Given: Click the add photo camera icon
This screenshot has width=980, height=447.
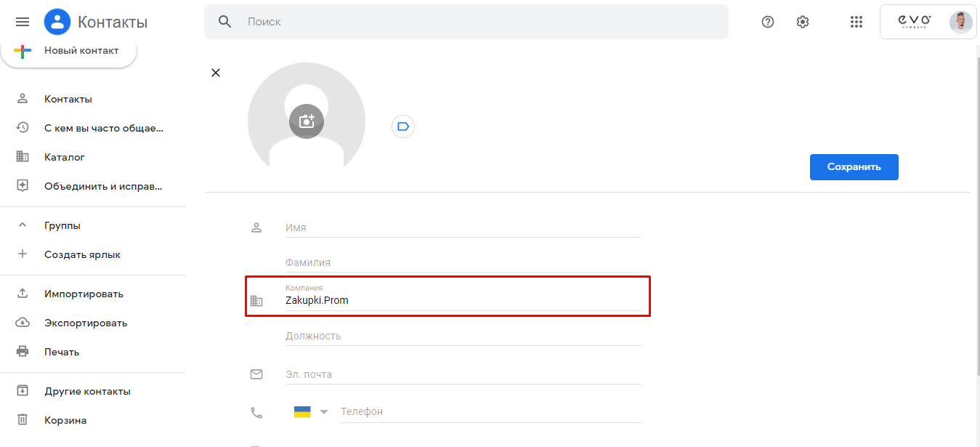Looking at the screenshot, I should tap(307, 121).
